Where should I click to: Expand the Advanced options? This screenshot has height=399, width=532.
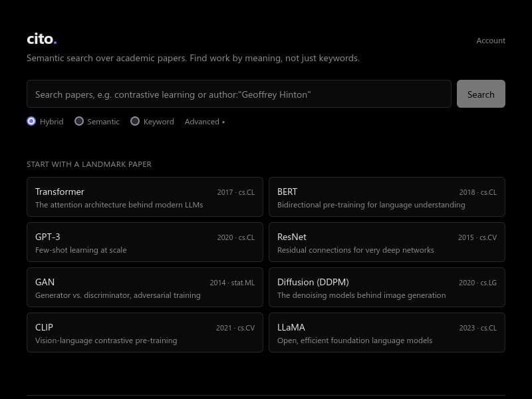coord(205,122)
